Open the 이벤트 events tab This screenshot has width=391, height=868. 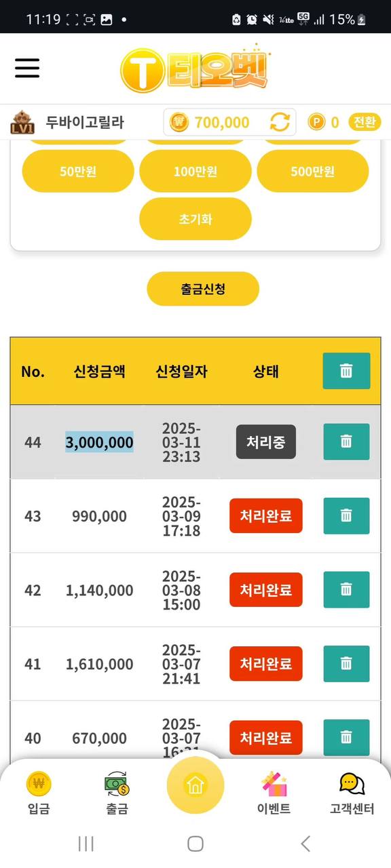pos(274,793)
